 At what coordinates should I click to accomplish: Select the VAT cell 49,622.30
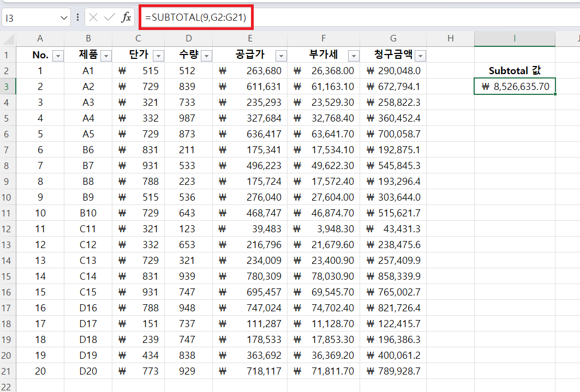click(324, 166)
